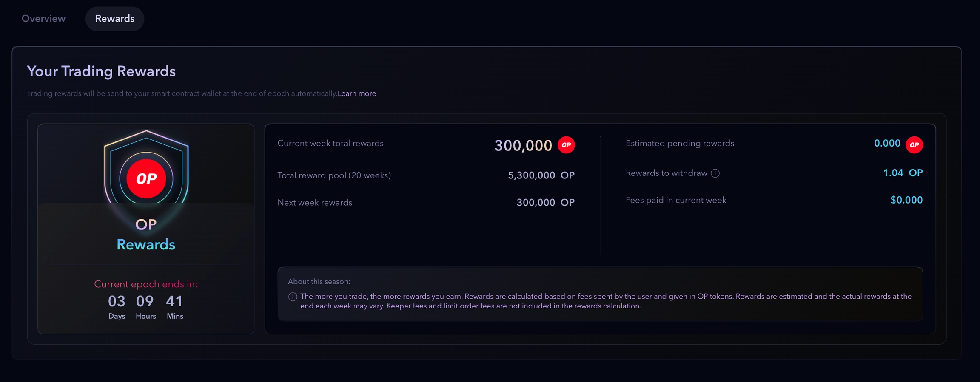The height and width of the screenshot is (382, 980).
Task: Click the next week rewards 300,000 OP value
Action: pyautogui.click(x=545, y=203)
